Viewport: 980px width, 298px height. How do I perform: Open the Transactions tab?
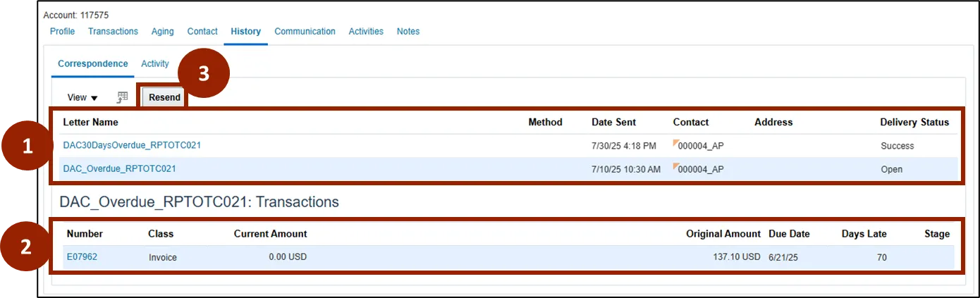(113, 31)
